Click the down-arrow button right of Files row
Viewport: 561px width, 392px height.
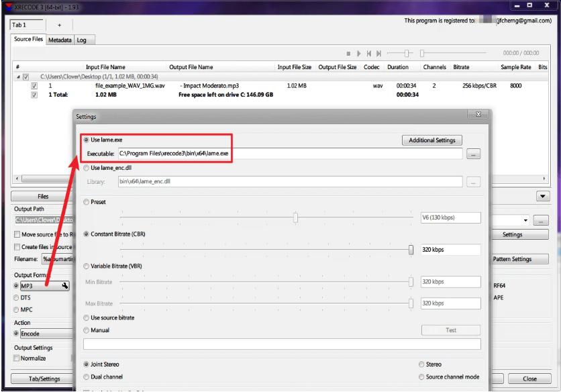click(x=543, y=196)
